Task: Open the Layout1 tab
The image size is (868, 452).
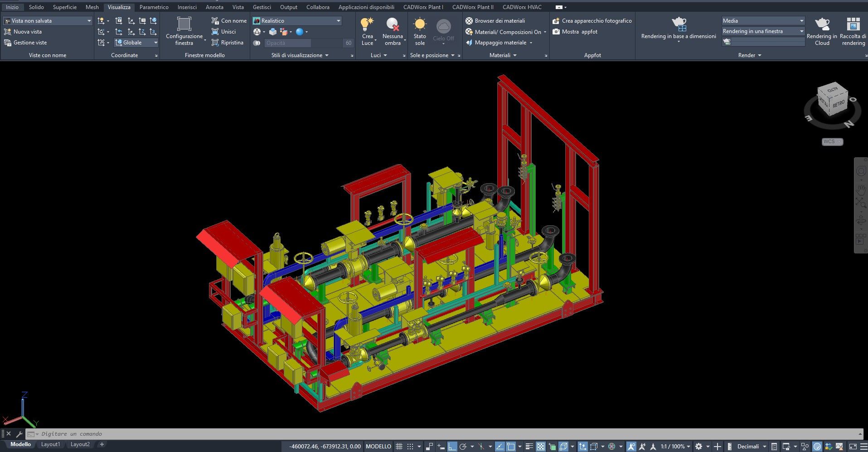Action: [50, 445]
